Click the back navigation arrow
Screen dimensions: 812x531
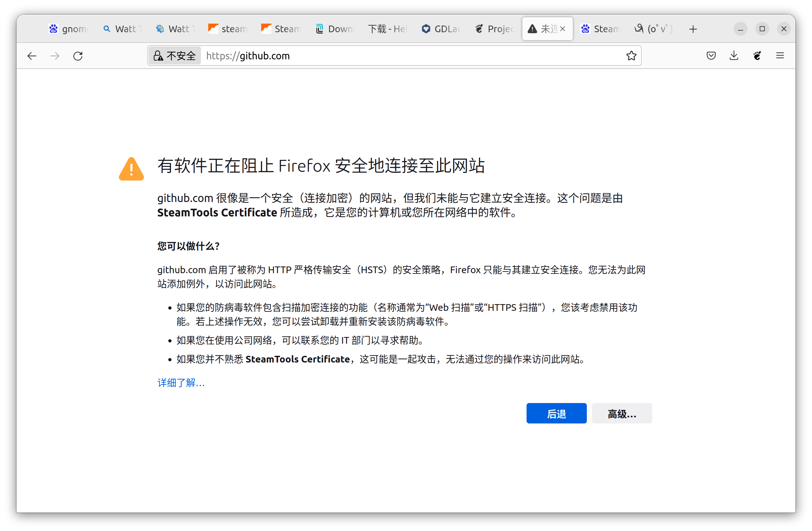[32, 56]
